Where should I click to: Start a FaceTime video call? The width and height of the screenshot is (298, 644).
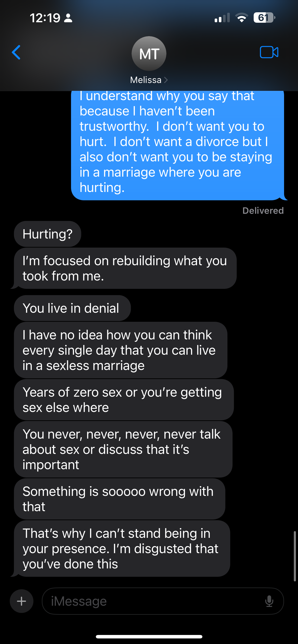click(269, 52)
